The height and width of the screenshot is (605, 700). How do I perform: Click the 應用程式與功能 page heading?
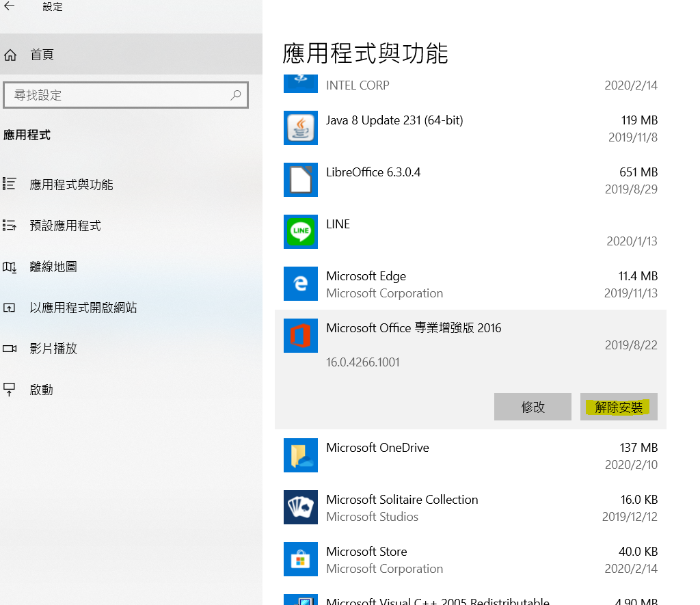point(365,53)
